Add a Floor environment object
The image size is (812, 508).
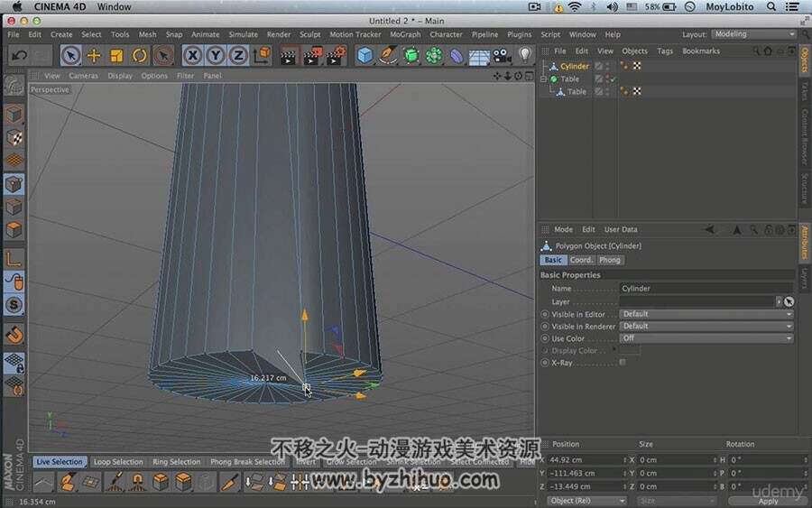479,56
